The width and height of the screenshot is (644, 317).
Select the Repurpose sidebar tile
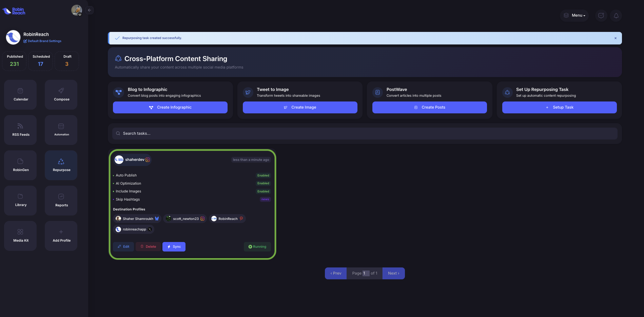(x=61, y=165)
